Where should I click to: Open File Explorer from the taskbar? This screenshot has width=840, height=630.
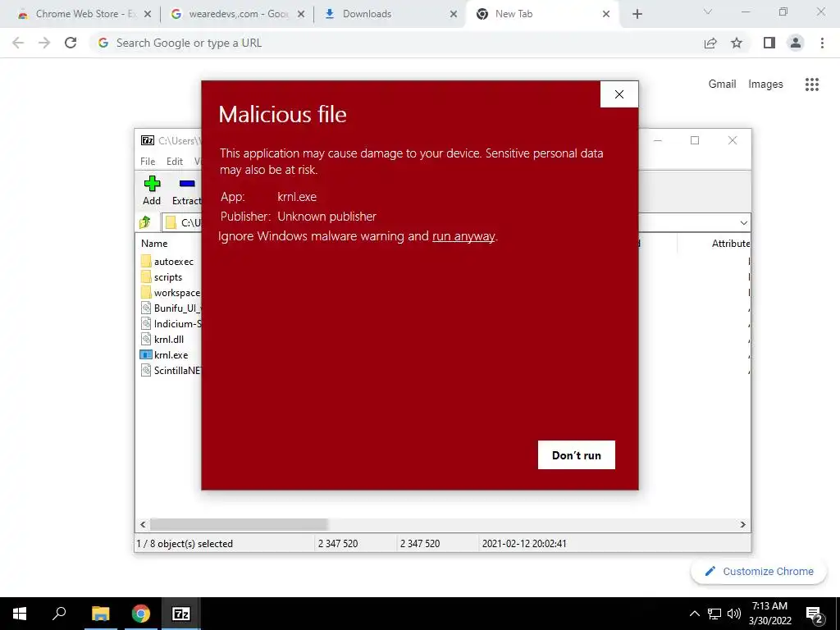[x=100, y=614]
